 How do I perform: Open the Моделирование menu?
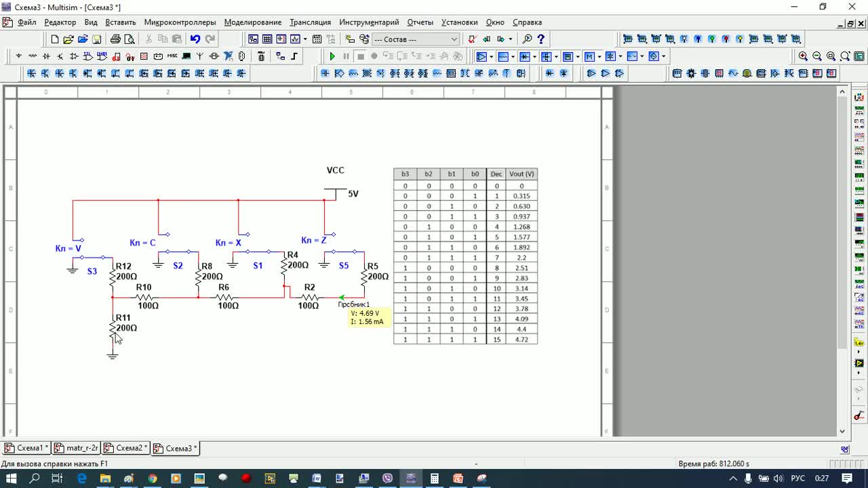(x=252, y=22)
